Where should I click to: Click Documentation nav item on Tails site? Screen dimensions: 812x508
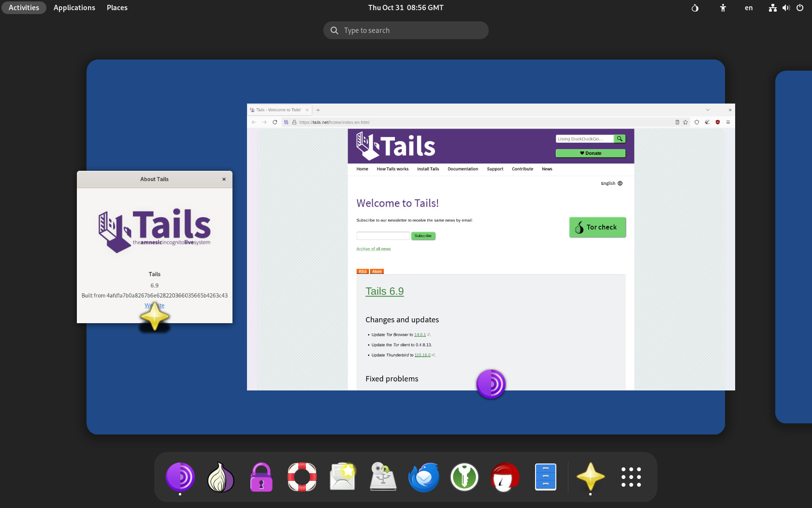tap(463, 169)
